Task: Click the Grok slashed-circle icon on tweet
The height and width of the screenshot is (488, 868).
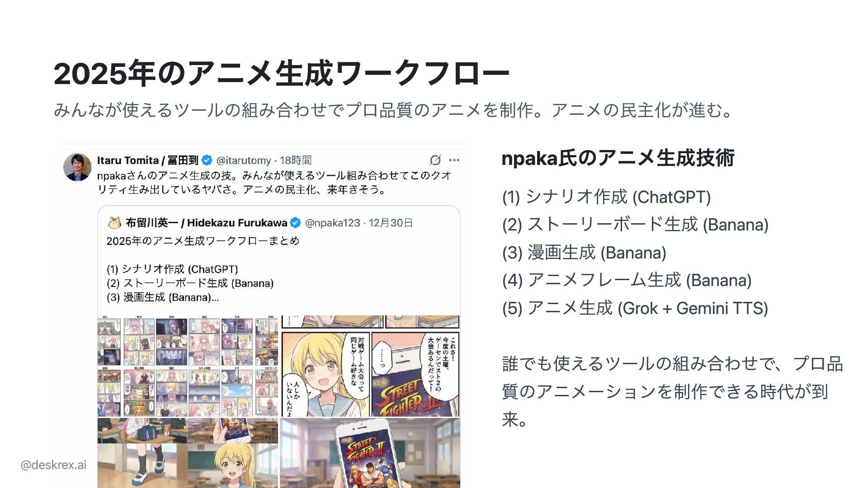Action: pos(435,160)
